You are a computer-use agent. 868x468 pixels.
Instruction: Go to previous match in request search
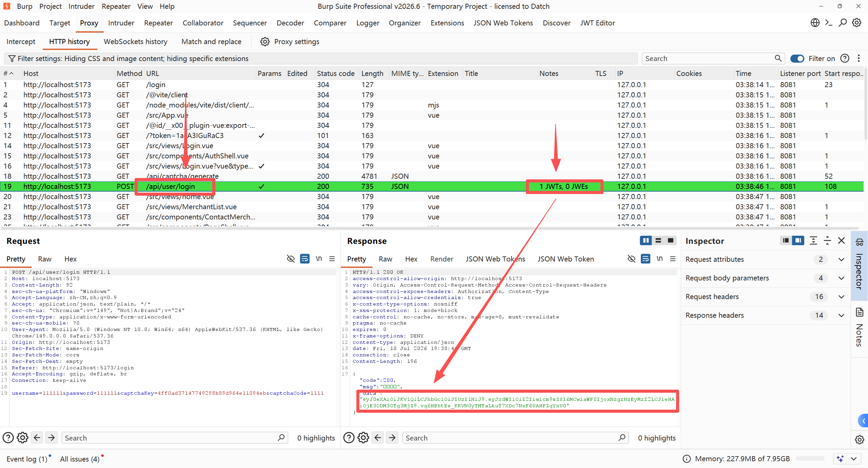37,438
